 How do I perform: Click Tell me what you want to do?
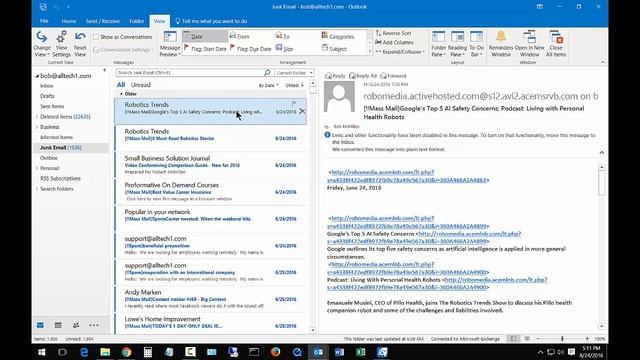(x=211, y=21)
